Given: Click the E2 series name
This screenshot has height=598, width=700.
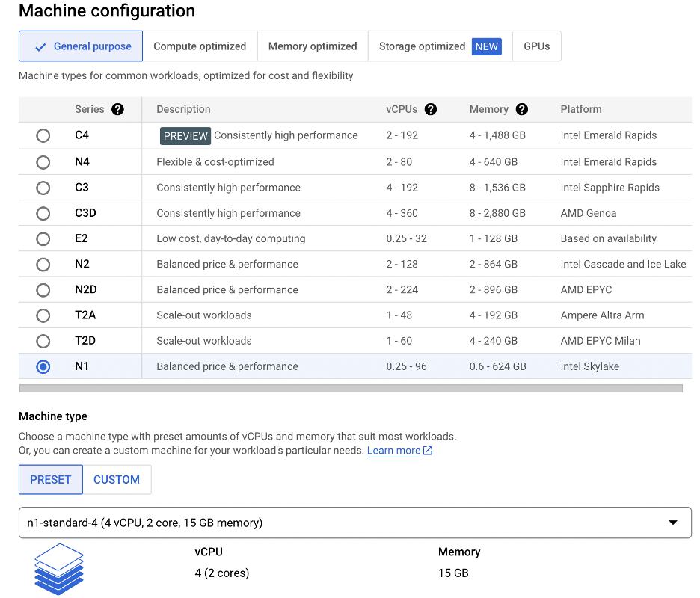Looking at the screenshot, I should (82, 238).
